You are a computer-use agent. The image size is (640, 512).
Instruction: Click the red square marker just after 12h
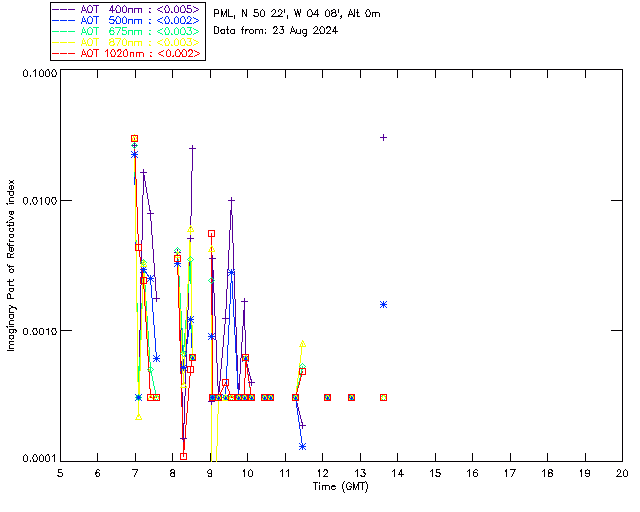pos(327,397)
